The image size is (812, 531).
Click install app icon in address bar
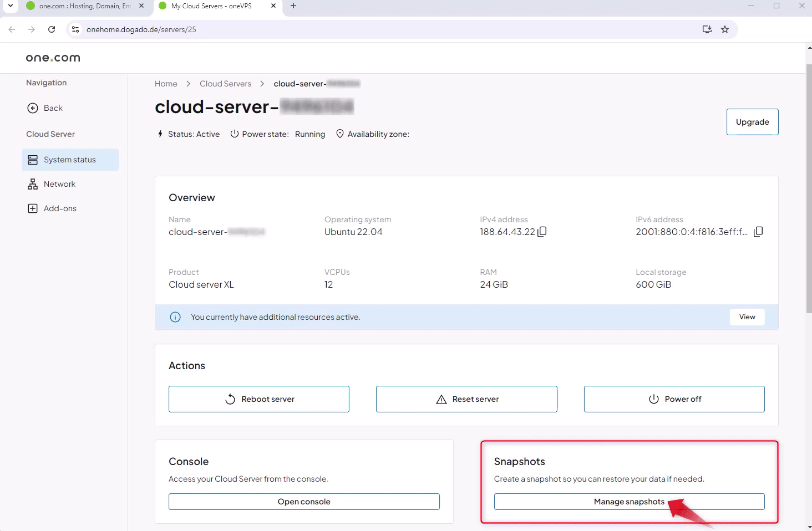coord(707,29)
